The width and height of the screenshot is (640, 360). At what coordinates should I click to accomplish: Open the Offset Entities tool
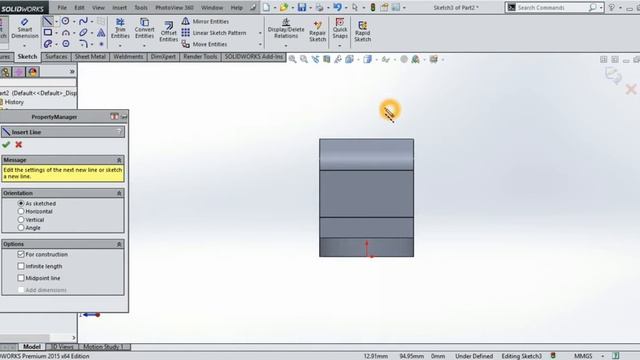168,32
